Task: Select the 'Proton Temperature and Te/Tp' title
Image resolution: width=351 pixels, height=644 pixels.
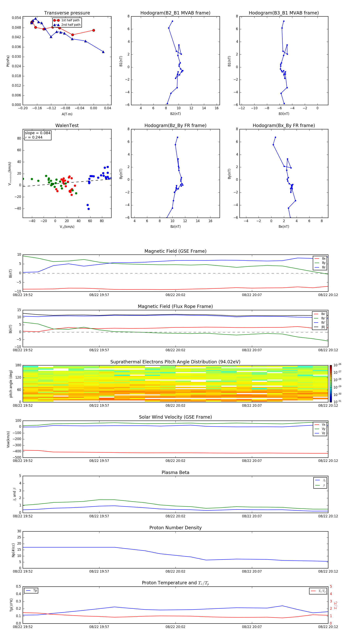Action: (x=175, y=583)
